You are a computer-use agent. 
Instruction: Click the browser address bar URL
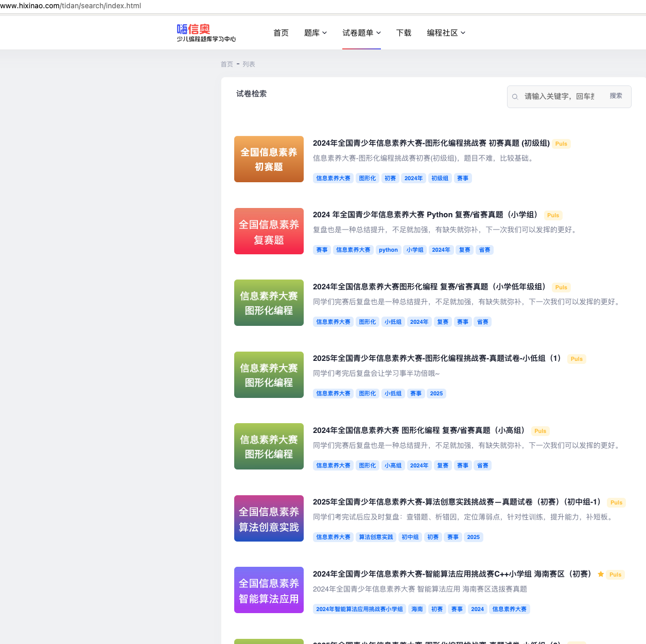coord(71,6)
